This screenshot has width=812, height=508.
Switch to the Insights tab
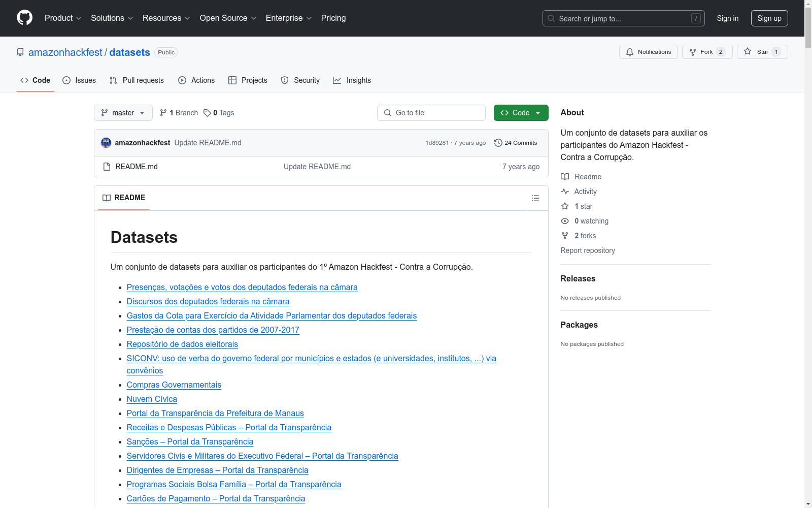(x=352, y=80)
